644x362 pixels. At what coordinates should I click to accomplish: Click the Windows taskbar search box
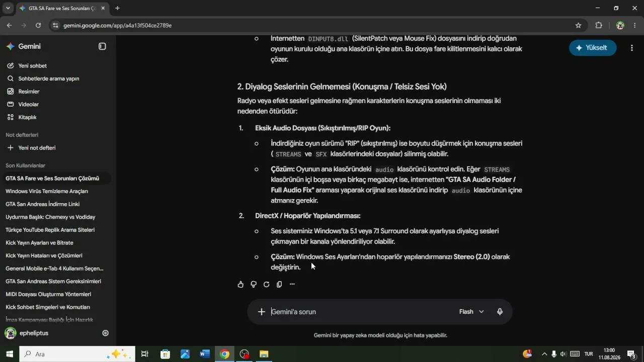pos(77,354)
